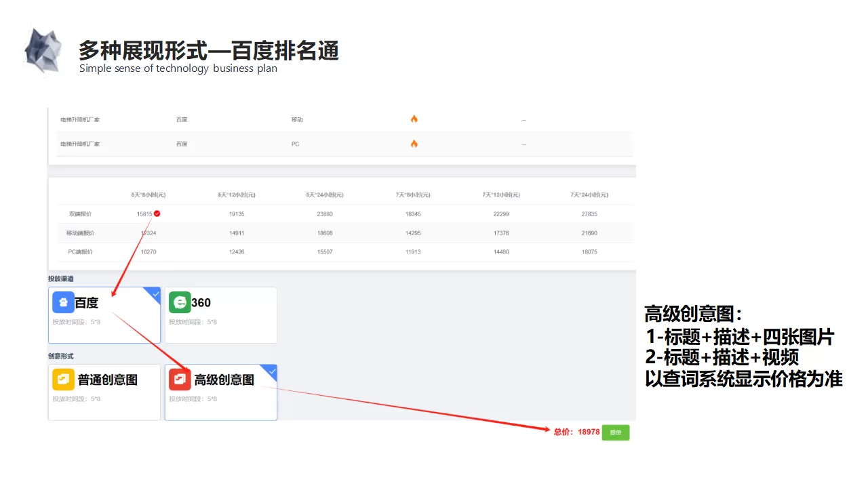Click the flame icon in the 移动 row
Screen dimensions: 868x488
click(x=414, y=118)
